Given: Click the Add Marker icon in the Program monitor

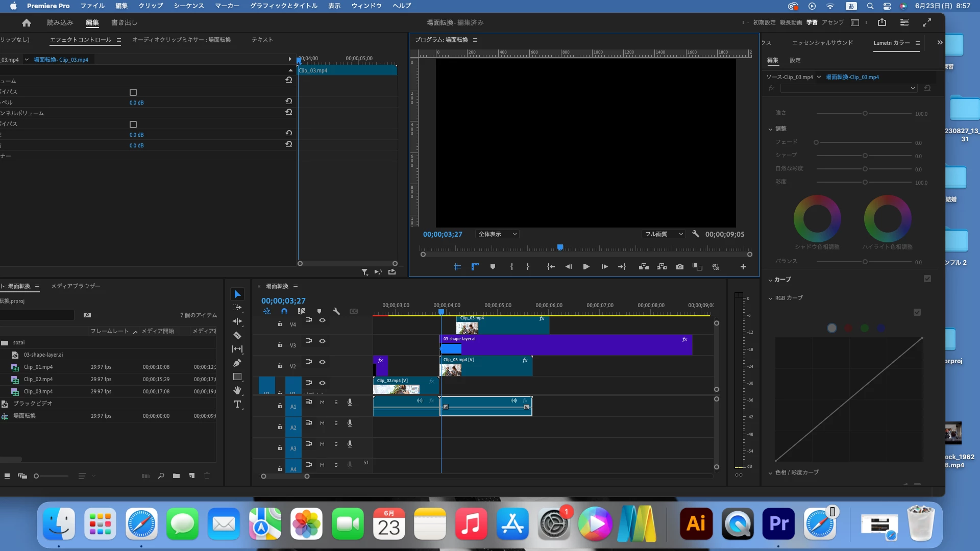Looking at the screenshot, I should pos(493,267).
